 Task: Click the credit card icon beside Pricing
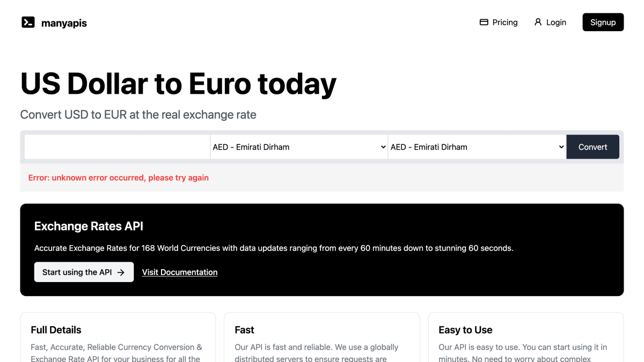[484, 23]
